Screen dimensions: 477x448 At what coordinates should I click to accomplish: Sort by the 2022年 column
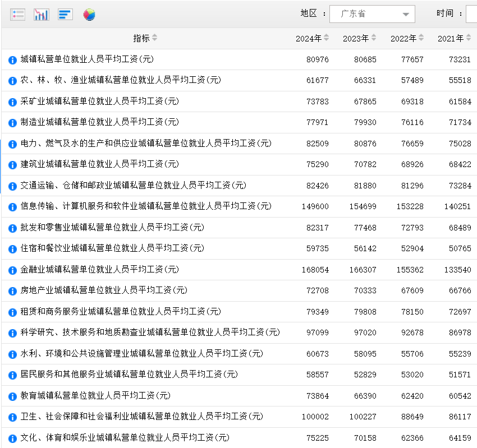click(x=421, y=38)
